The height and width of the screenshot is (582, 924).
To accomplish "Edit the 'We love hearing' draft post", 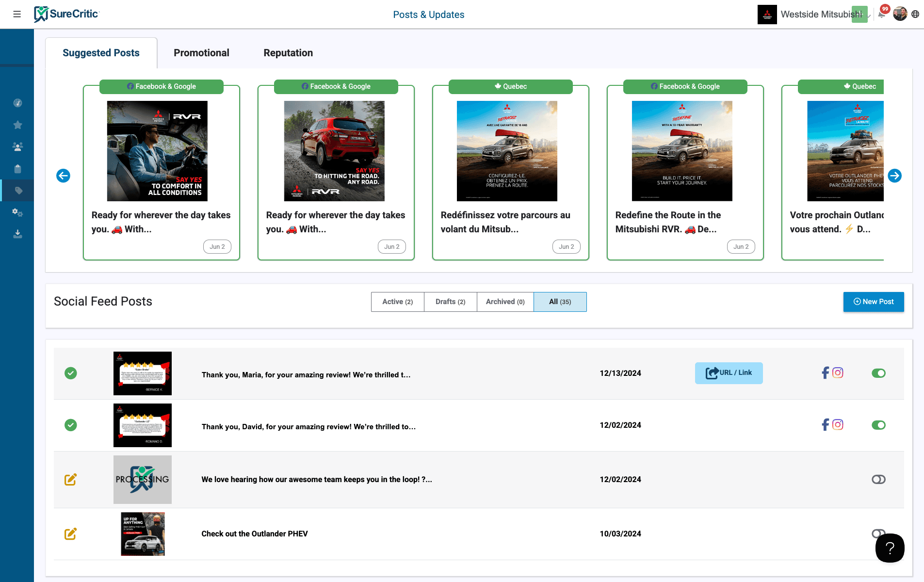I will [x=71, y=479].
